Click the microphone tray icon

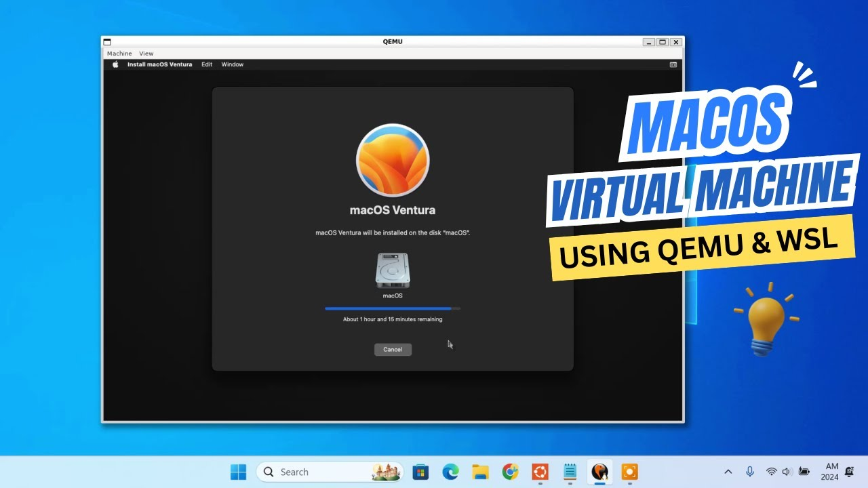pyautogui.click(x=750, y=472)
